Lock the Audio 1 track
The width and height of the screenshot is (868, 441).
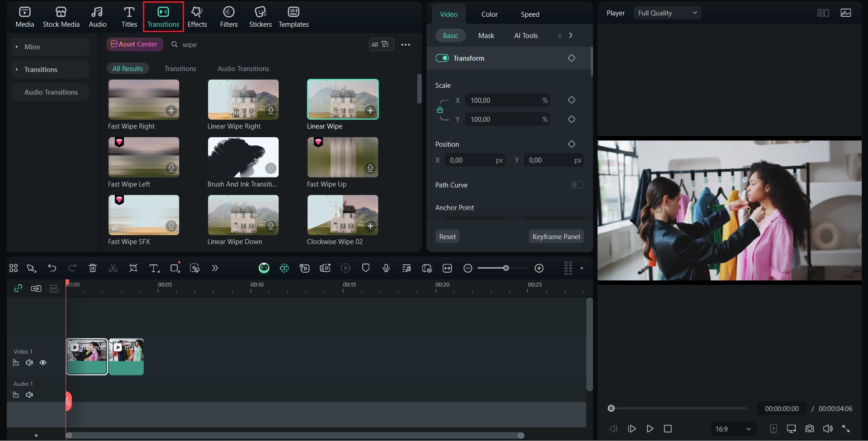[x=16, y=395]
